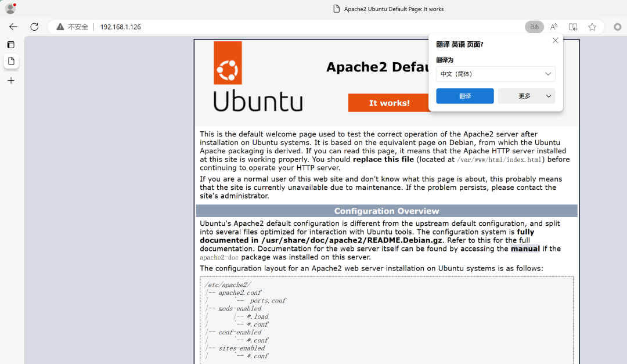Image resolution: width=627 pixels, height=364 pixels.
Task: Click the Ubuntu wordmark under the logo
Action: [x=258, y=101]
